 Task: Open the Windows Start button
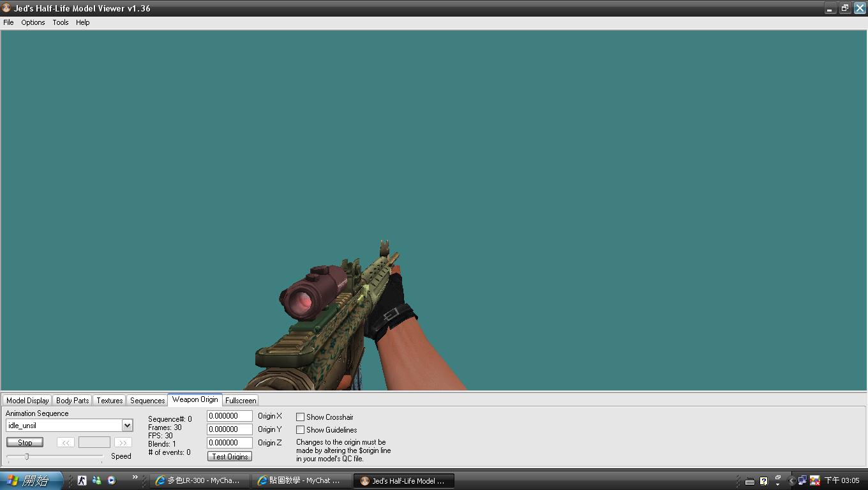click(x=31, y=480)
